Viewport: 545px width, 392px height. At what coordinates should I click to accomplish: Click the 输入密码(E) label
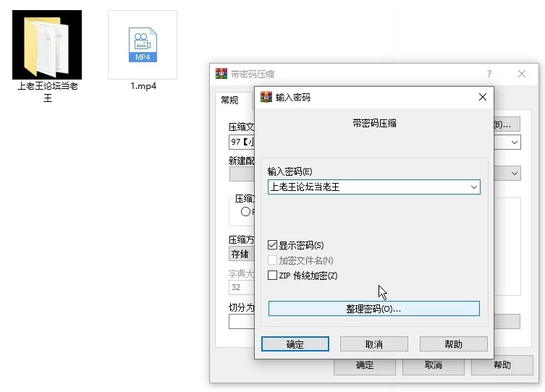click(290, 171)
